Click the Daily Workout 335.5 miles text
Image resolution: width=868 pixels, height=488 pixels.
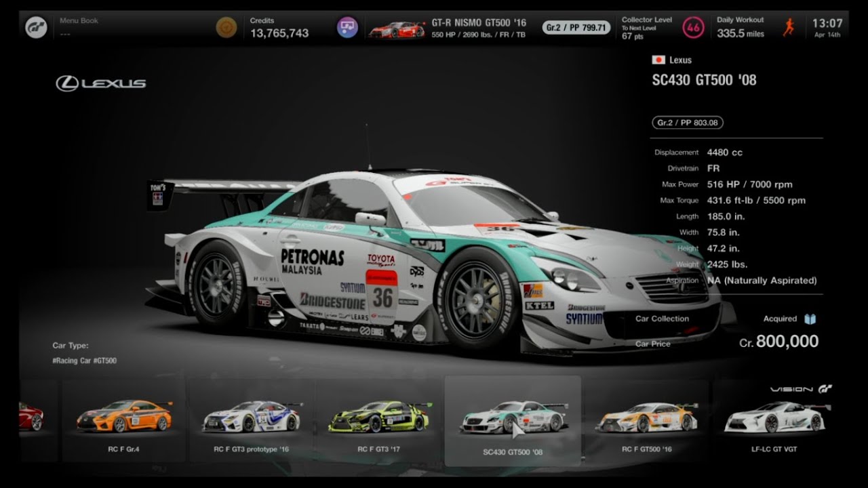point(741,33)
